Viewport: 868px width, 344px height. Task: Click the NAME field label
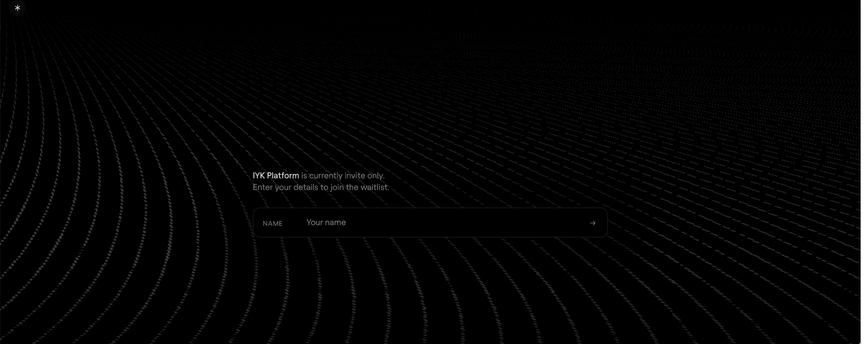pyautogui.click(x=273, y=224)
